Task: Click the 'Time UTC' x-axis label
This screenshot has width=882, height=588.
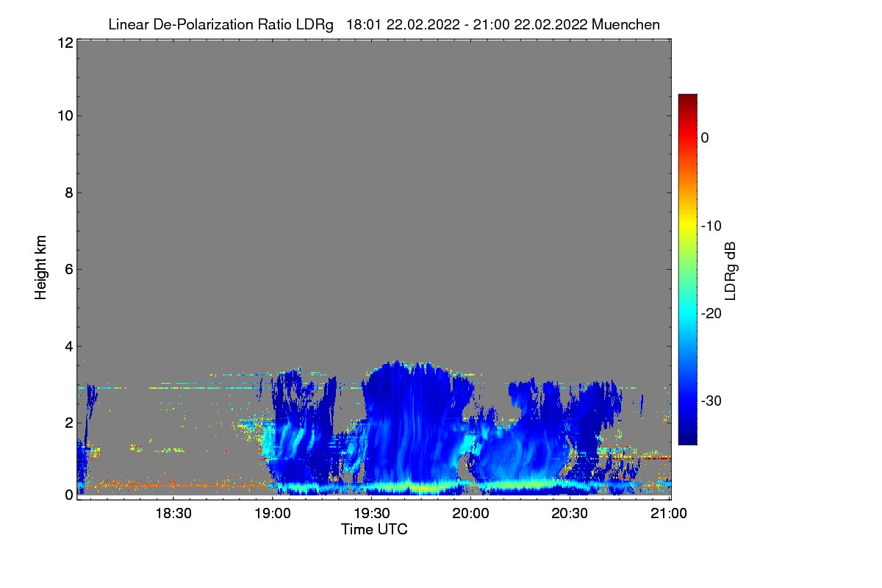Action: pyautogui.click(x=374, y=529)
